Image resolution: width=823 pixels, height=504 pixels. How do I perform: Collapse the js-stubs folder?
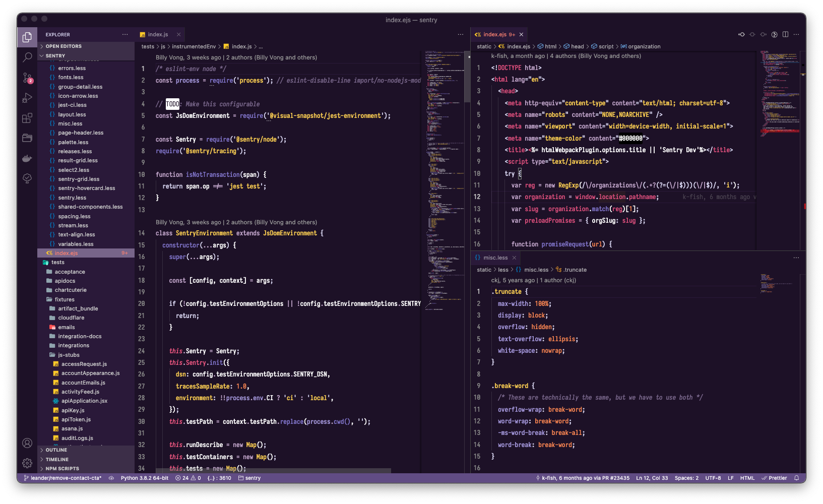(x=86, y=355)
